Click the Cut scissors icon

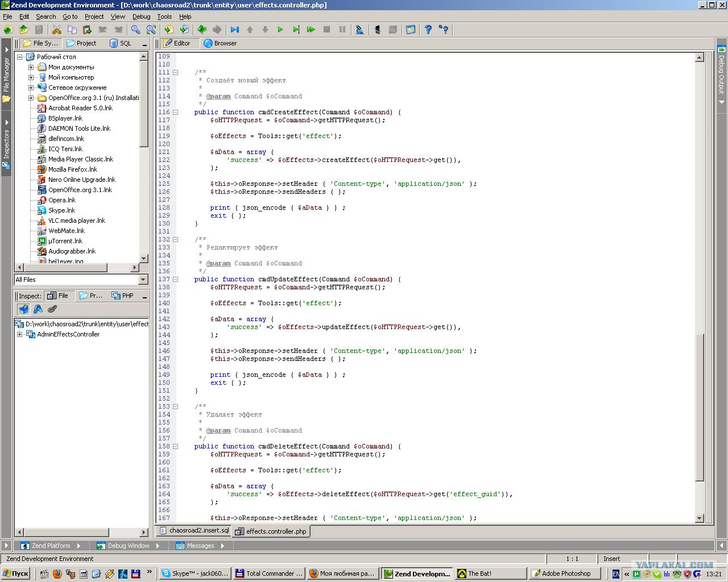tap(57, 30)
